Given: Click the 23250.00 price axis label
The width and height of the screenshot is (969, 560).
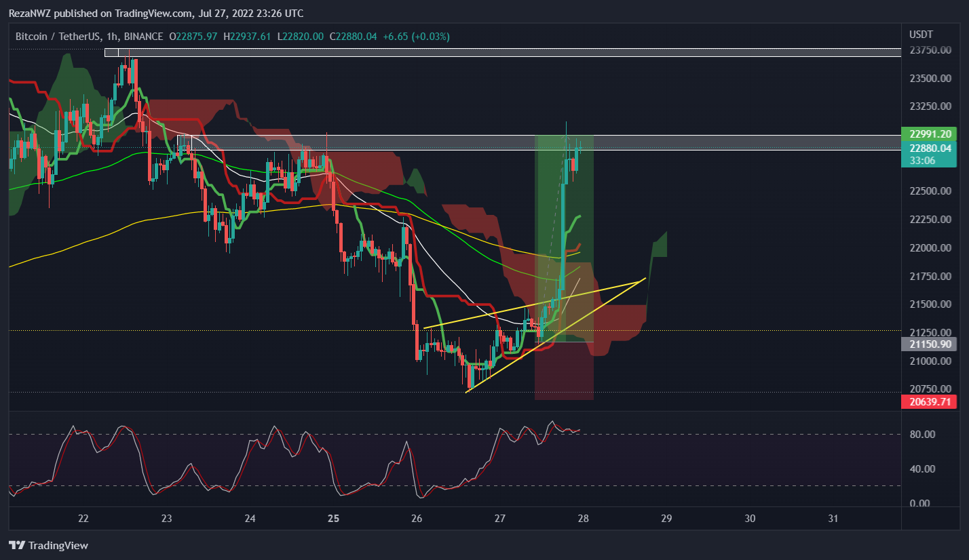Looking at the screenshot, I should (x=930, y=107).
